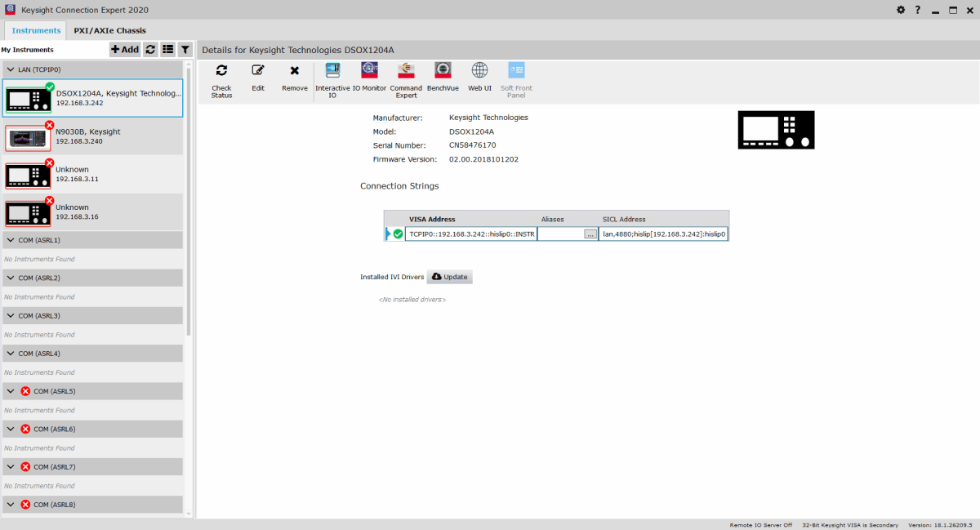
Task: Switch the instrument list view mode
Action: (x=167, y=50)
